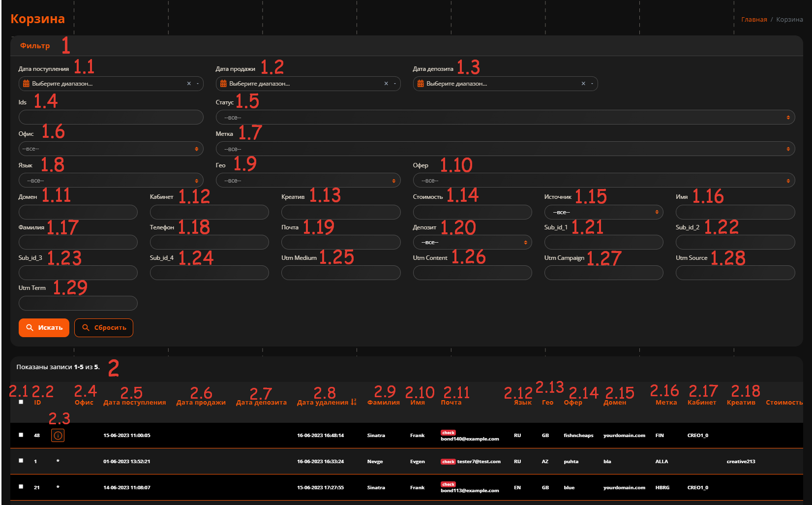
Task: Sort table by Дата поступления column header
Action: pyautogui.click(x=135, y=403)
